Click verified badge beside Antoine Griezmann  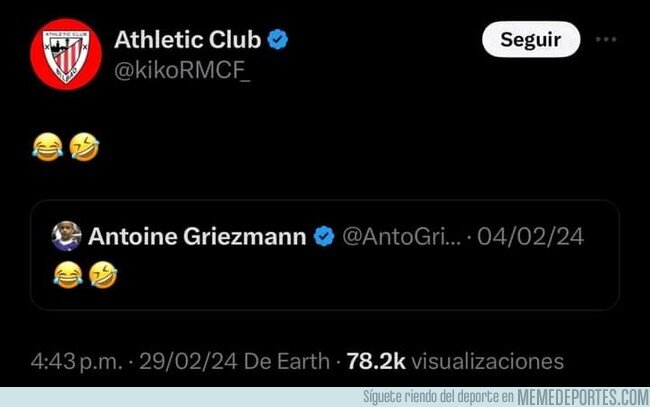(325, 237)
